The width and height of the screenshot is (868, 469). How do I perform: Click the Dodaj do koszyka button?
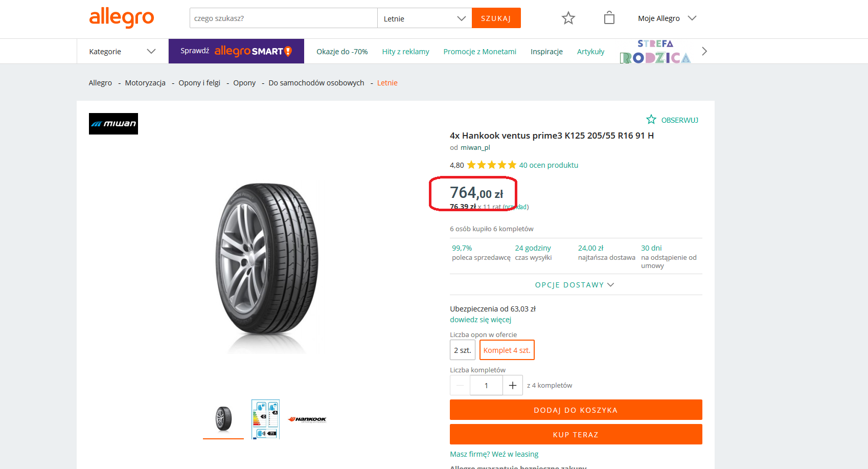click(x=576, y=410)
